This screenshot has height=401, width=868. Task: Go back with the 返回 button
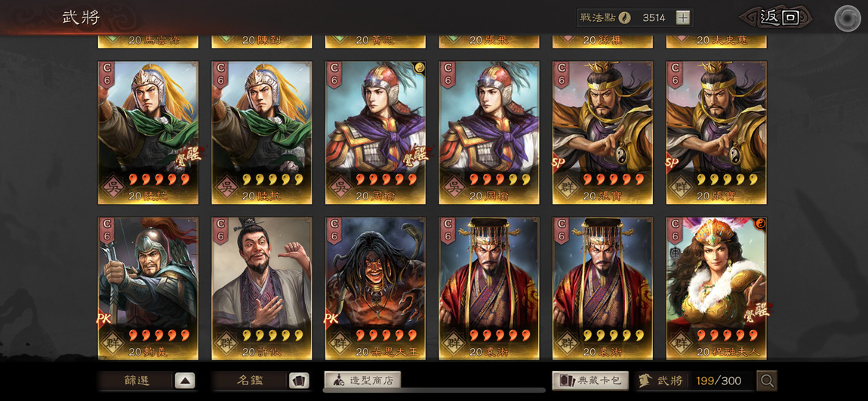[779, 17]
